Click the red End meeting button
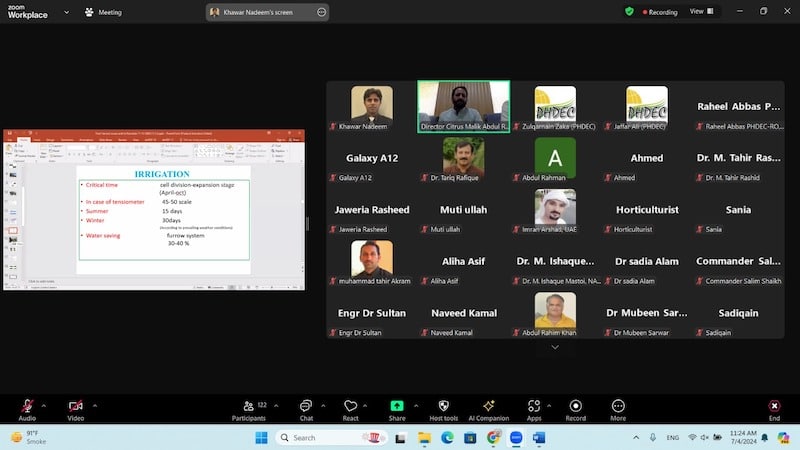Image resolution: width=800 pixels, height=450 pixels. [x=774, y=409]
